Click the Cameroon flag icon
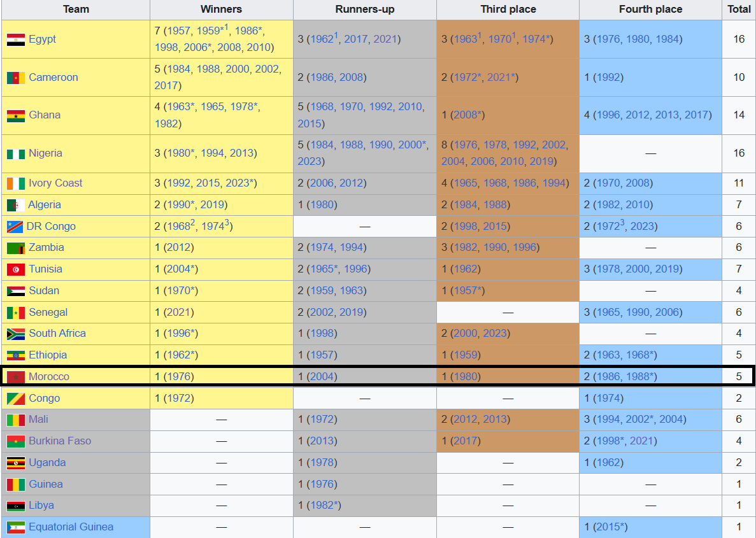This screenshot has width=756, height=538. [x=16, y=78]
